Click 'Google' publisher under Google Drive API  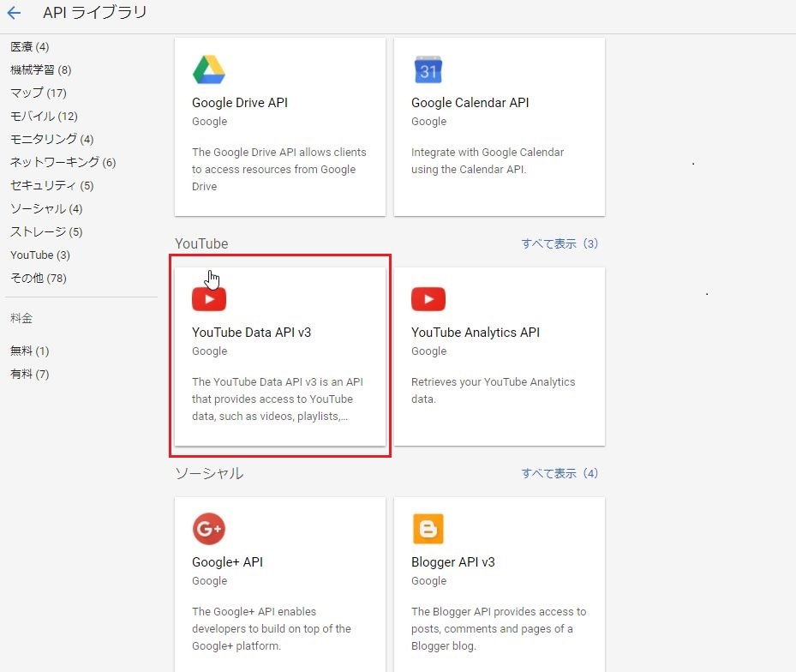[x=209, y=122]
